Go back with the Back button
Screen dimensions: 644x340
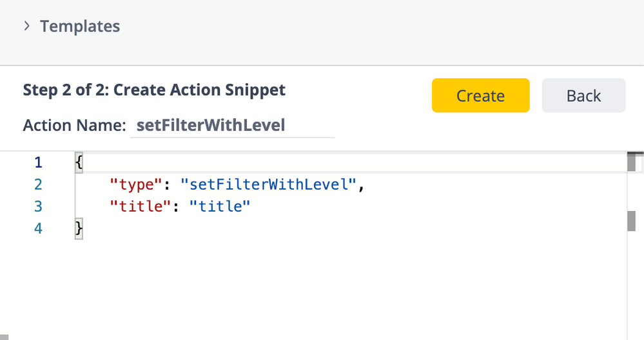583,95
